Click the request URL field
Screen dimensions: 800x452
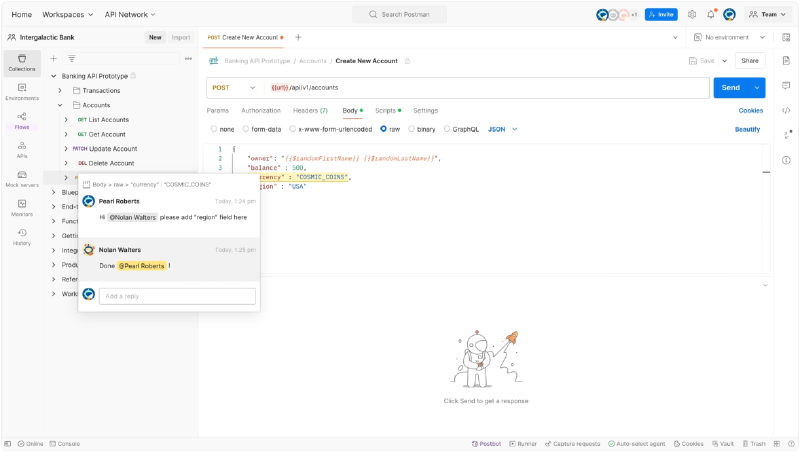point(487,88)
